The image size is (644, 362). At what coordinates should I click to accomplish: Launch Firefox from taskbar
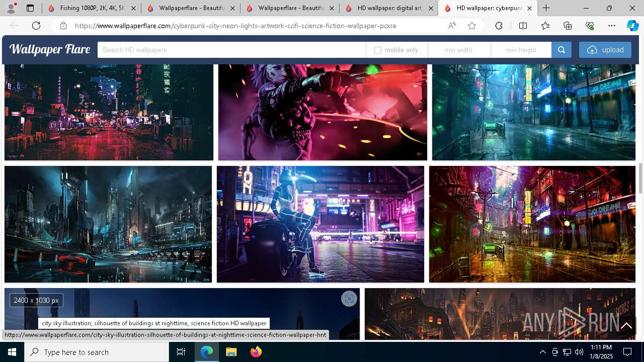tap(256, 352)
